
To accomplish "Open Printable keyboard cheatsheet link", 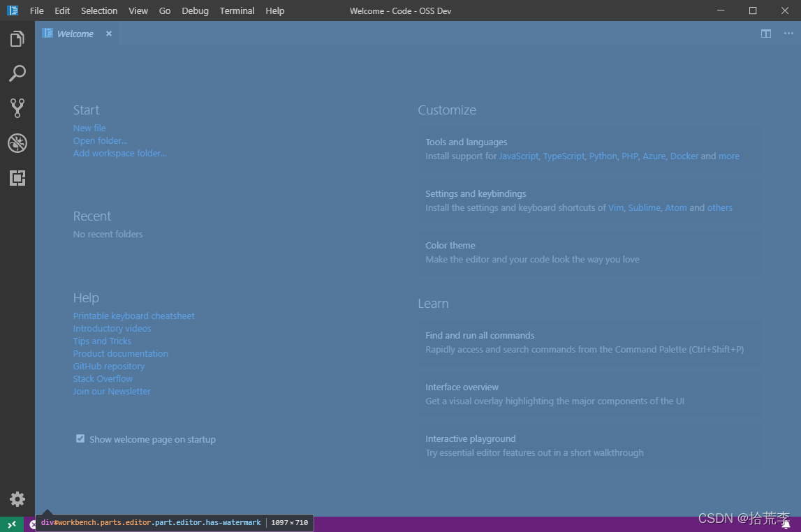I will pos(134,316).
